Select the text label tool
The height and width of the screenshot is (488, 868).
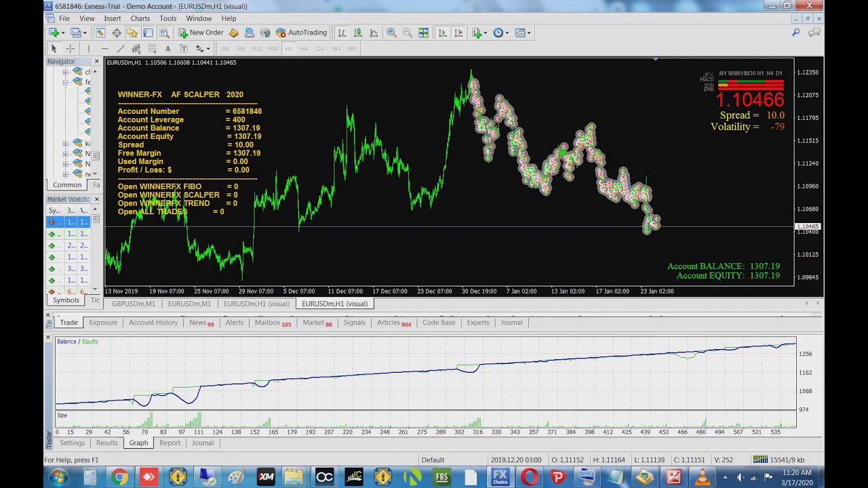(183, 49)
